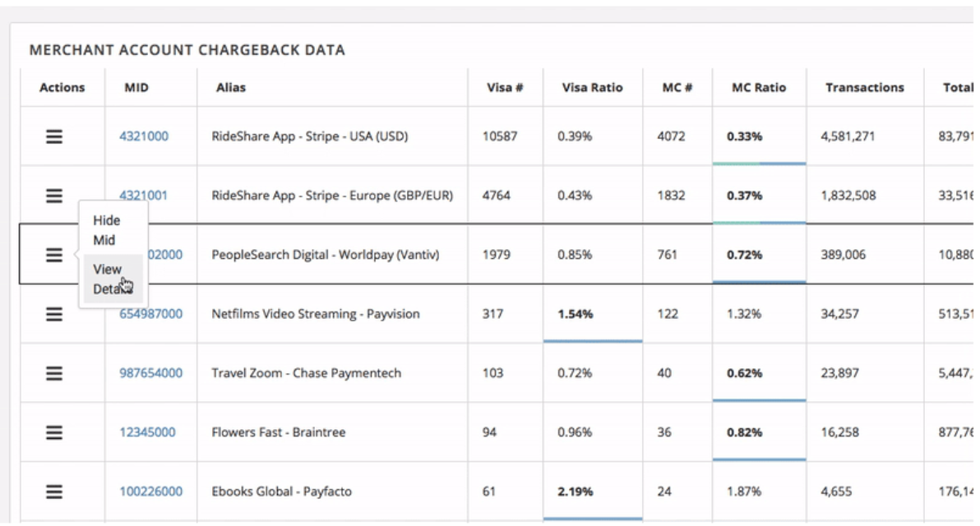Select Visa ratio 0.96% for Flowers Fast
The height and width of the screenshot is (526, 980).
(575, 432)
